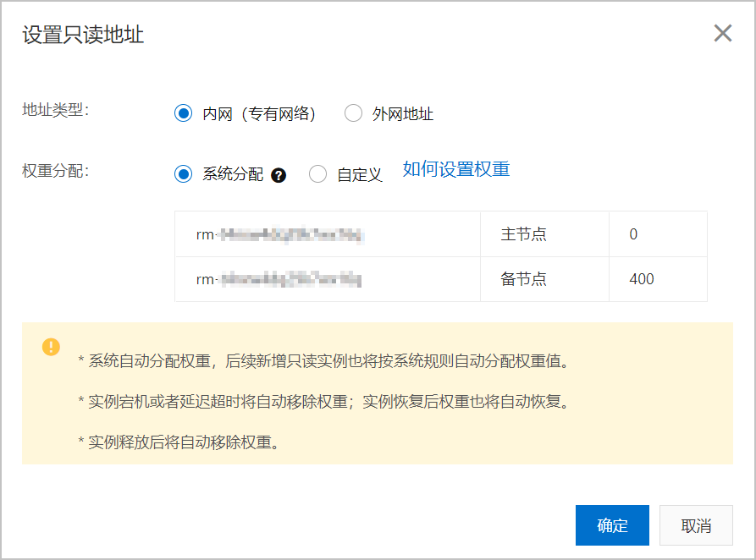Click the instance ID in 主节点 row

click(280, 234)
